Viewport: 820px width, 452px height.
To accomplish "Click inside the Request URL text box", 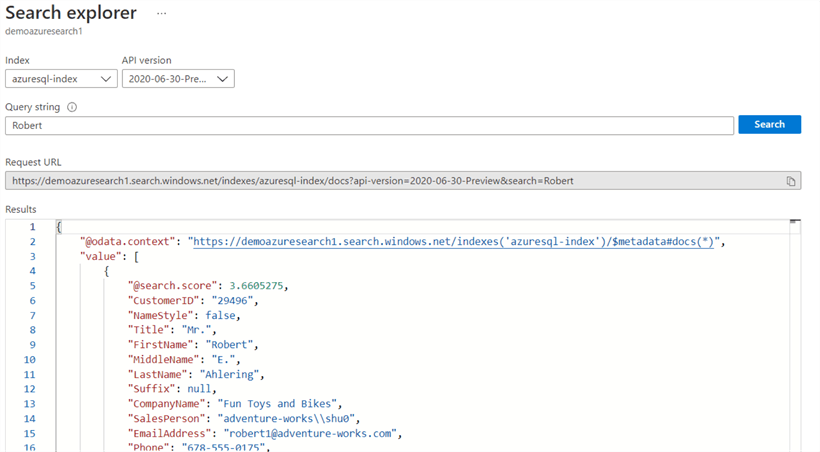I will click(x=390, y=181).
